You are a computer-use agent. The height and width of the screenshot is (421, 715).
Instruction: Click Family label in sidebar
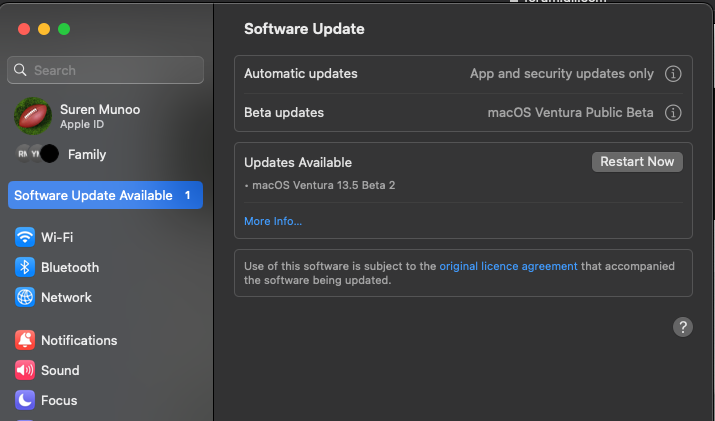click(87, 155)
